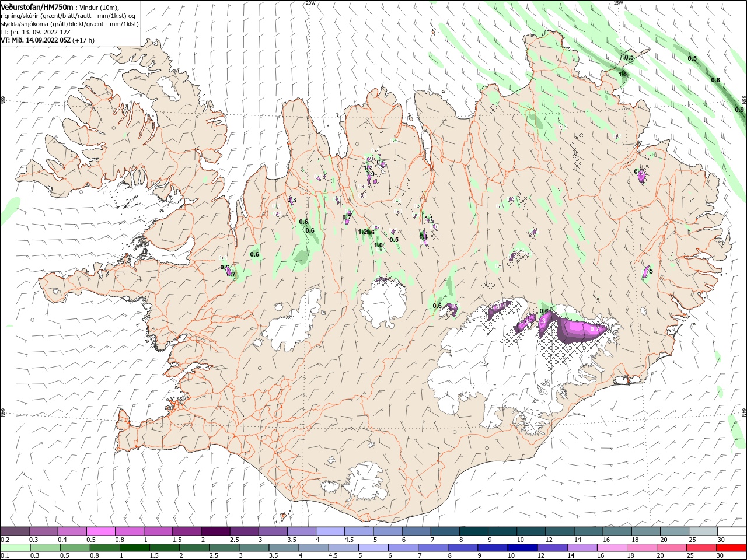Image resolution: width=747 pixels, height=560 pixels.
Task: Click the IT: þri. 13. 09. 2022 12Z line
Action: 37,32
